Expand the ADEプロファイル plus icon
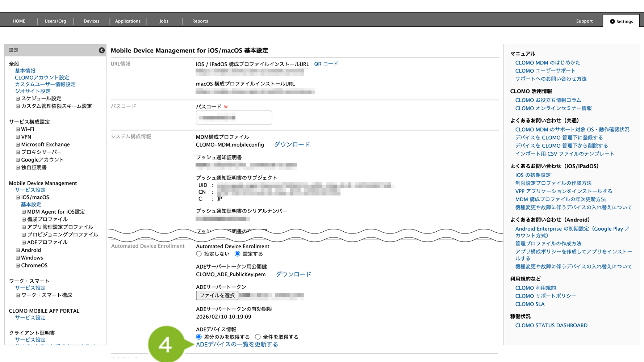The image size is (644, 362). [x=24, y=243]
